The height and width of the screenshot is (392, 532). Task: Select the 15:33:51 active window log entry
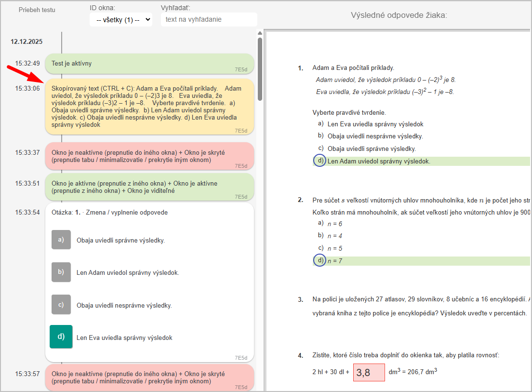(x=149, y=187)
